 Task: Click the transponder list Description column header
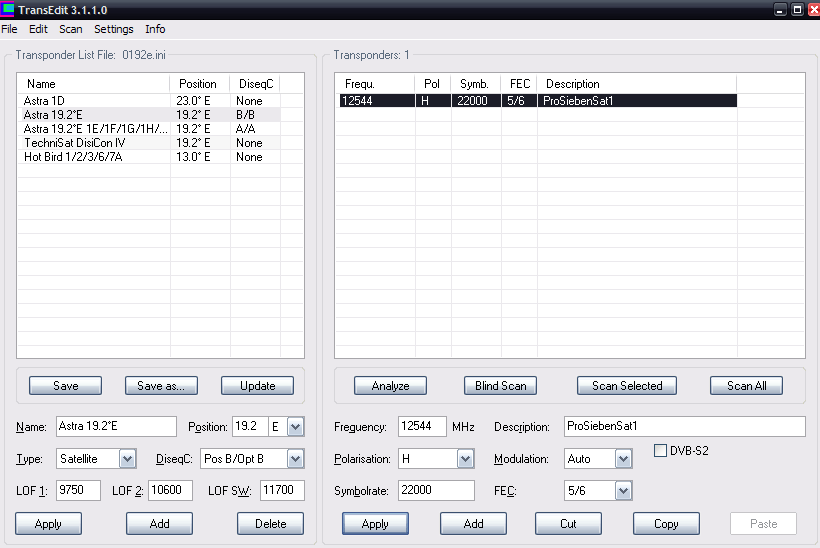[636, 84]
